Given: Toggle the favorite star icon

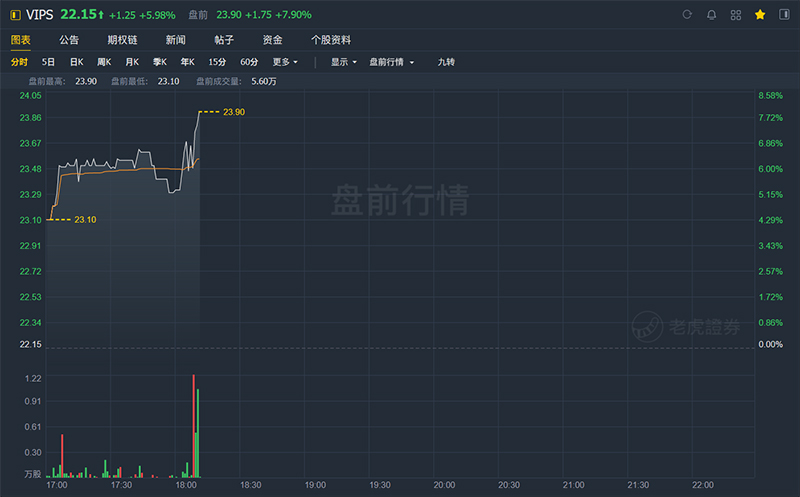Looking at the screenshot, I should (x=760, y=14).
